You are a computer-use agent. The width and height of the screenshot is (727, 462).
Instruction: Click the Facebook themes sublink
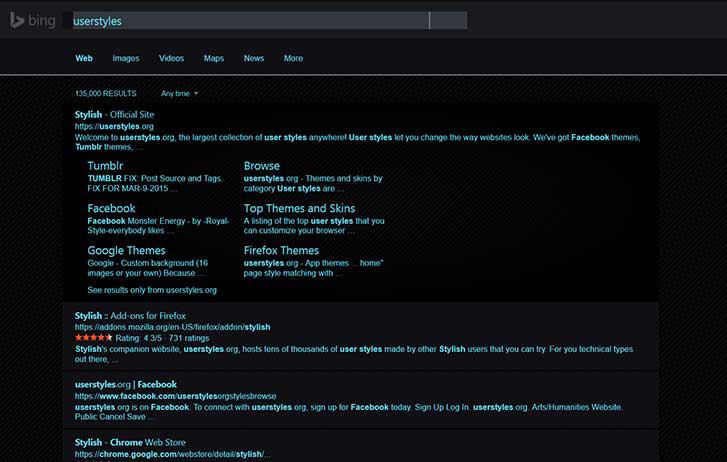tap(111, 208)
